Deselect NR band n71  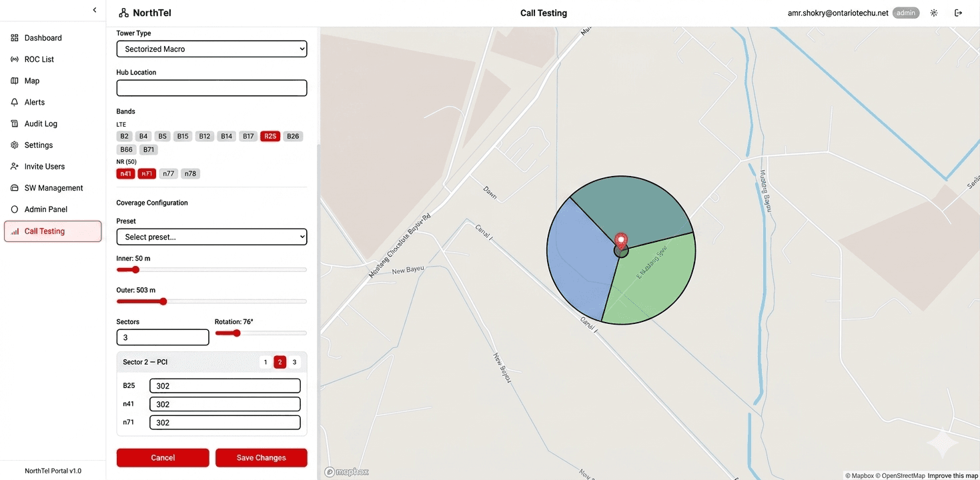click(x=147, y=173)
